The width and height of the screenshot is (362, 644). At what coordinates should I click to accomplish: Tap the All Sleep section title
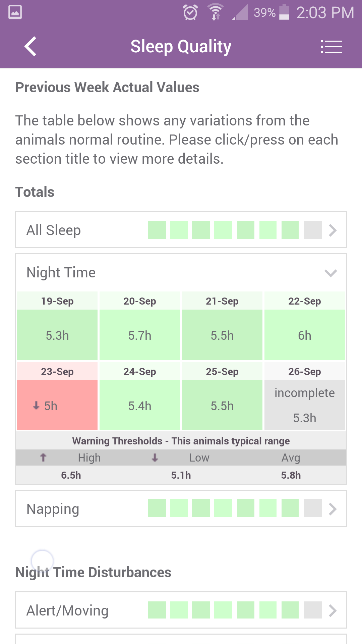point(54,230)
